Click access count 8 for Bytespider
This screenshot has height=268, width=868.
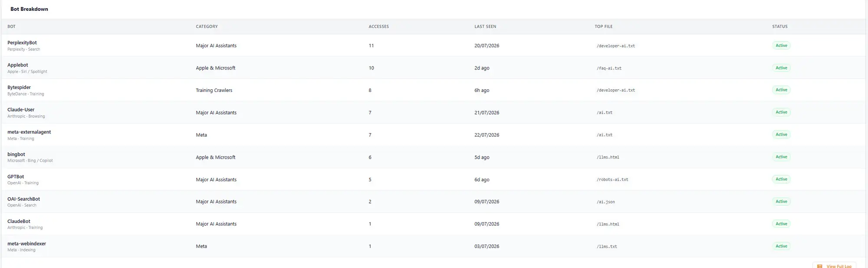370,90
